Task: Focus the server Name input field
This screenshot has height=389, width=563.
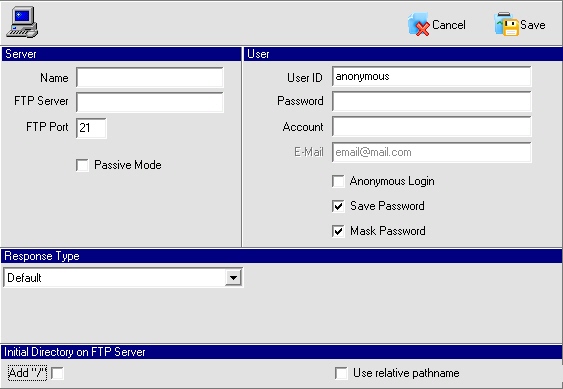Action: coord(150,77)
